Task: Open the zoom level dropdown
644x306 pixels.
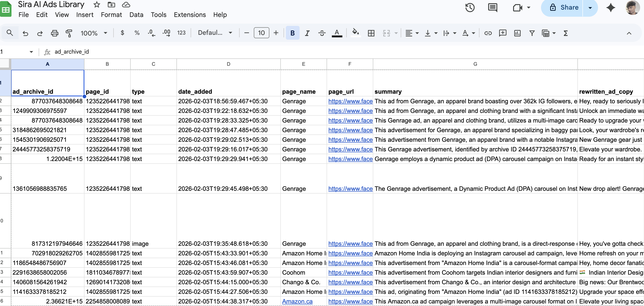Action: click(94, 33)
